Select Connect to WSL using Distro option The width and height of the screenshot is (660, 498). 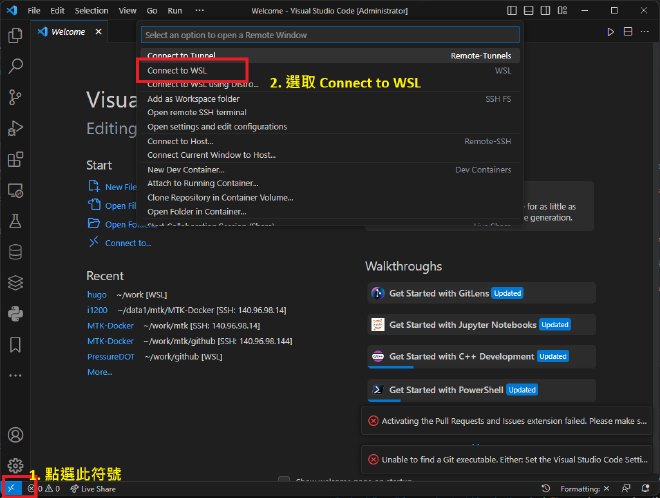[x=330, y=84]
